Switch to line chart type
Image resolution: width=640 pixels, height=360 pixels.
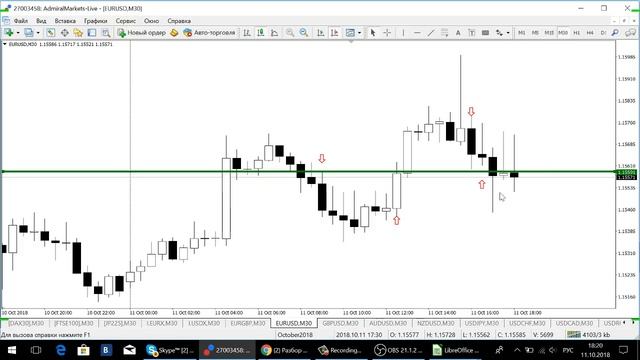(x=275, y=33)
